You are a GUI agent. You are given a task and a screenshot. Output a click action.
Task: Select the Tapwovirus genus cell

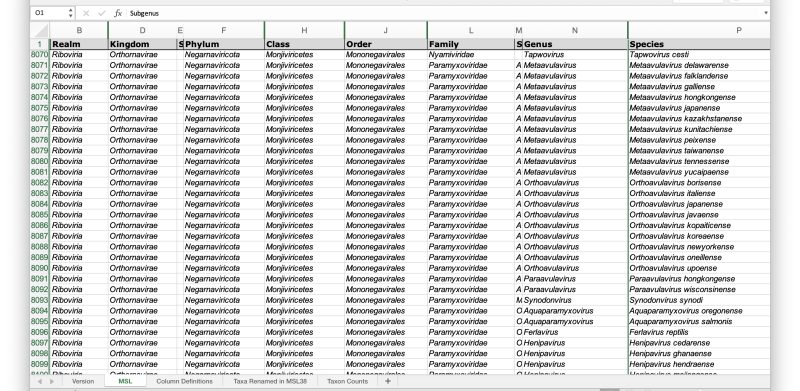[x=574, y=55]
